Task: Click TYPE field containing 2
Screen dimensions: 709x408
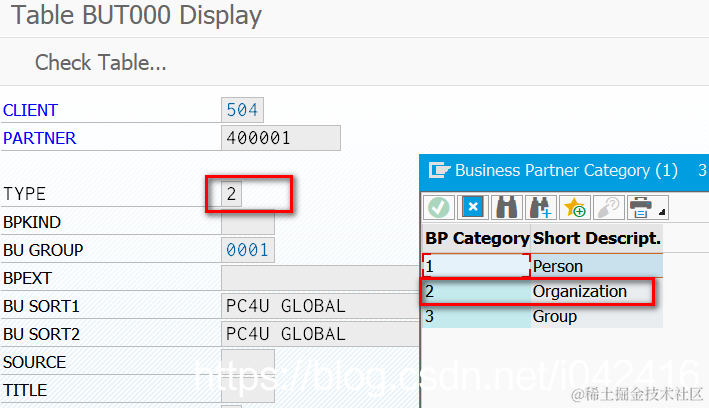Action: [232, 194]
